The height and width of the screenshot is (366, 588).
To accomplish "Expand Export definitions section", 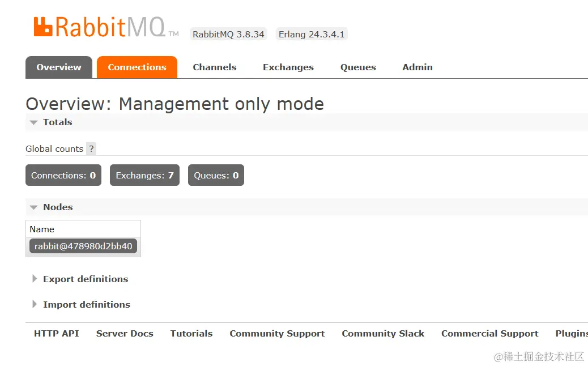I will 86,279.
